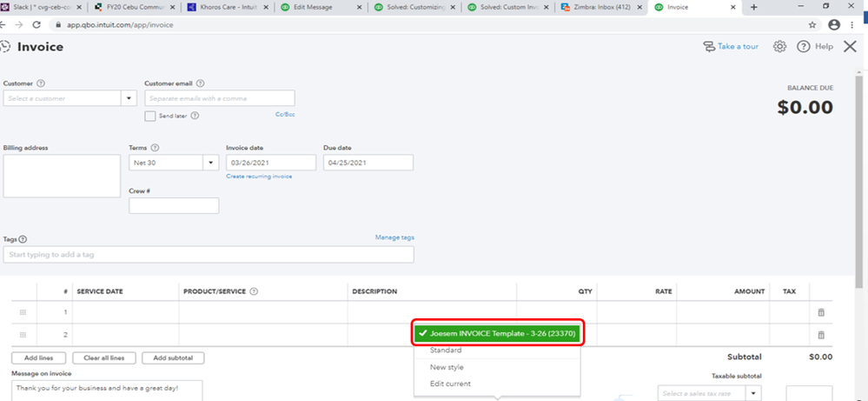The height and width of the screenshot is (401, 868).
Task: Close the Invoice form with X
Action: point(850,46)
